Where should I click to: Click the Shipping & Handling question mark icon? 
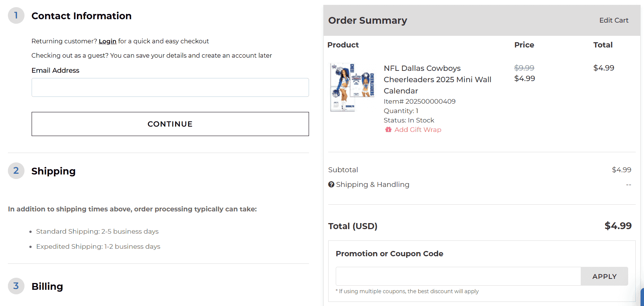coord(331,184)
